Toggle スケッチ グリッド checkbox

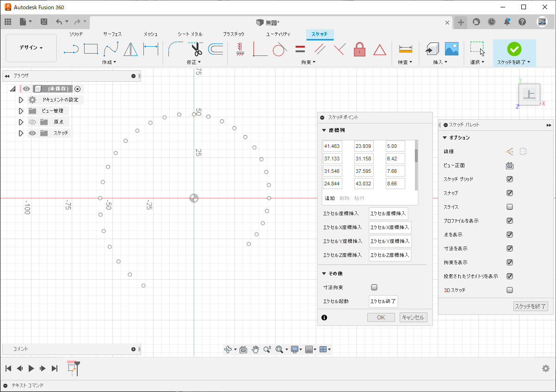pyautogui.click(x=510, y=179)
